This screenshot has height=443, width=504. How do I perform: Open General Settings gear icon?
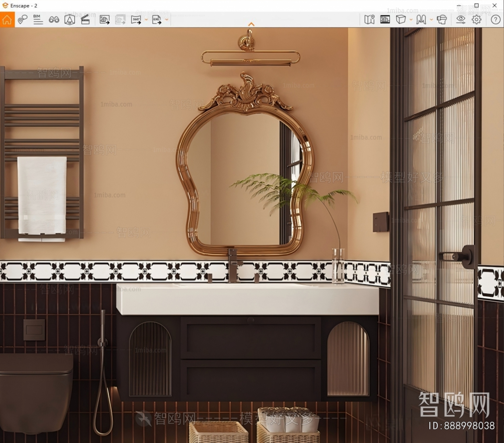(x=476, y=20)
